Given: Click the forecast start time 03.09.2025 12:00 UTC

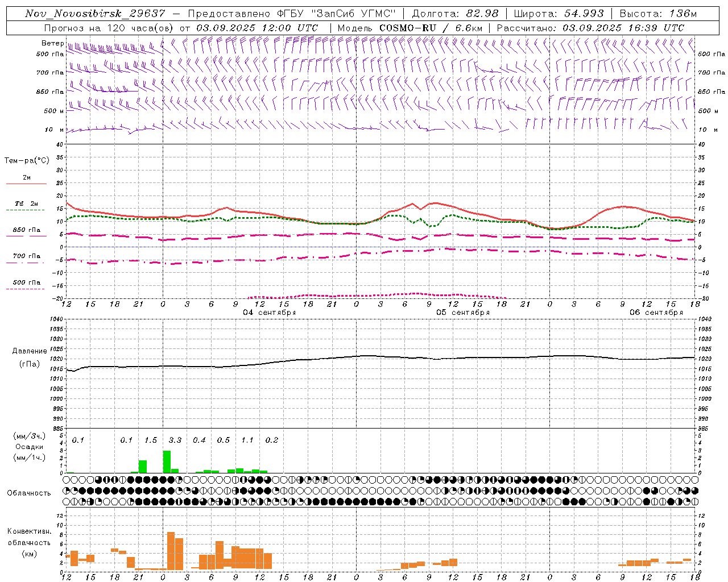Looking at the screenshot, I should pos(257,28).
